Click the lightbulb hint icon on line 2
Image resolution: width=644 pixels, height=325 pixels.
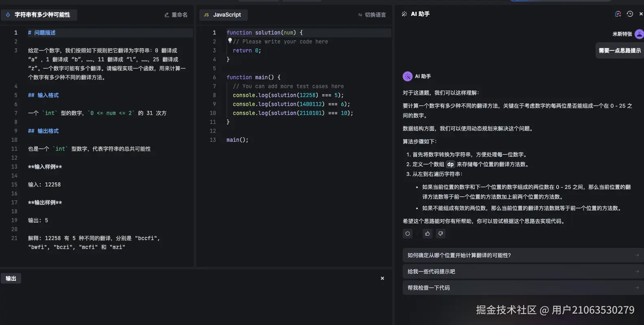click(x=230, y=40)
